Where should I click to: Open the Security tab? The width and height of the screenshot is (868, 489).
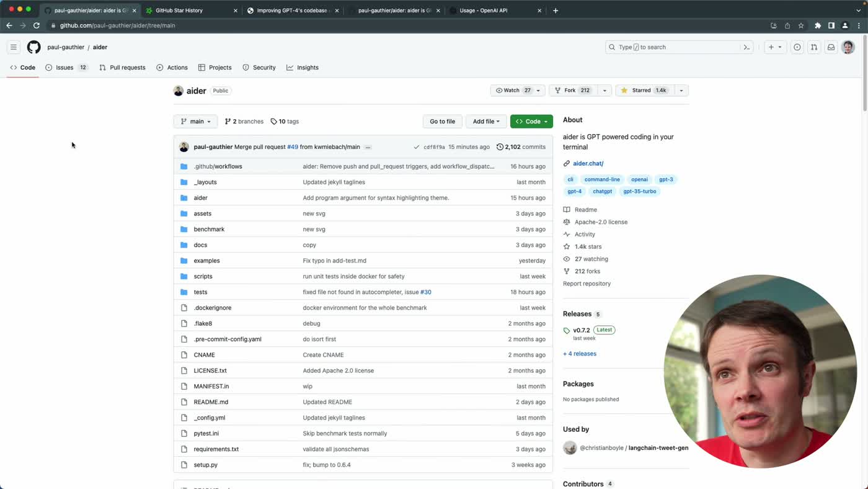[x=259, y=68]
